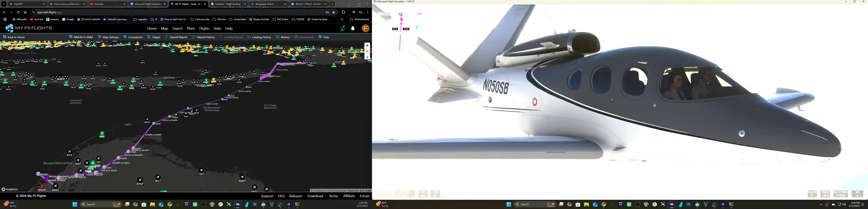Open Map Settings gear option

108,37
